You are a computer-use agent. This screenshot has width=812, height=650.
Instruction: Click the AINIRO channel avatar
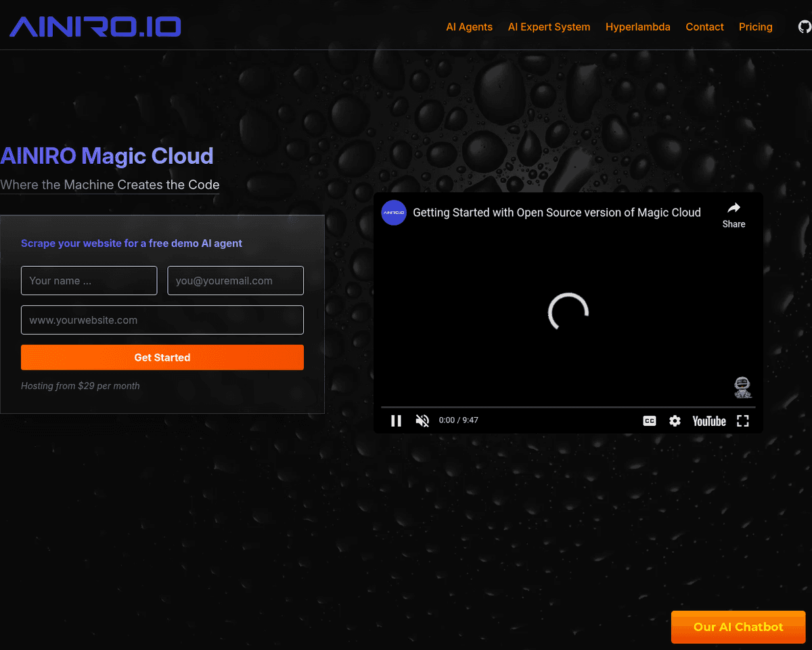coord(394,213)
